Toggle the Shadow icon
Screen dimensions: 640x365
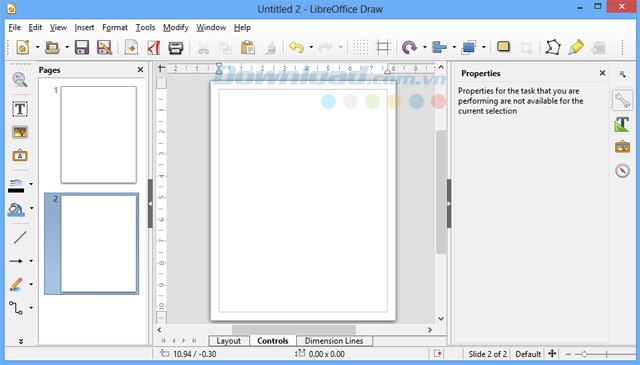pos(503,47)
